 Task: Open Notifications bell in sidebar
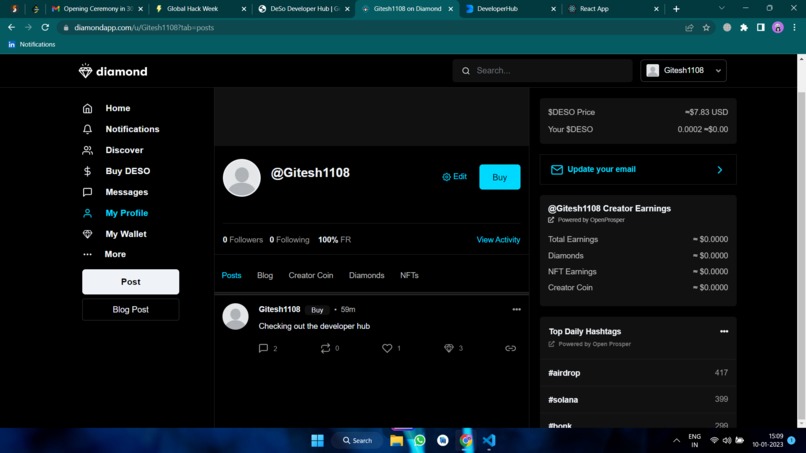87,129
